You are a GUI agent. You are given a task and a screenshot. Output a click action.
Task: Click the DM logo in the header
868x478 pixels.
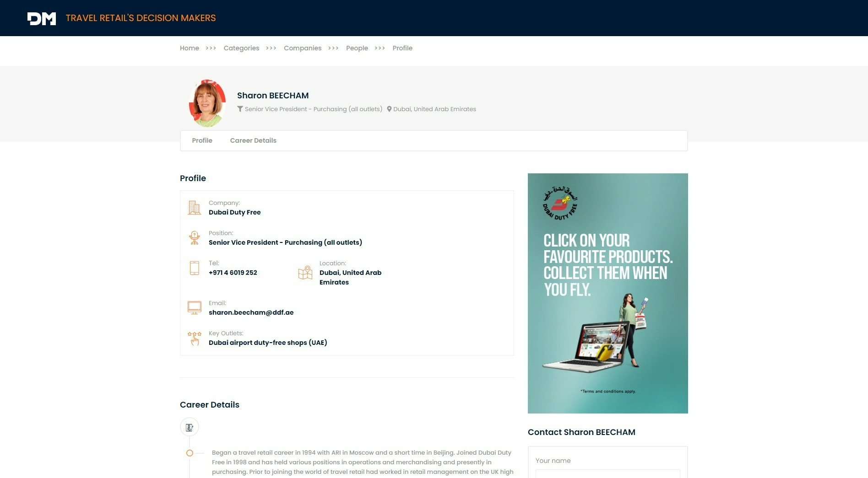point(42,18)
